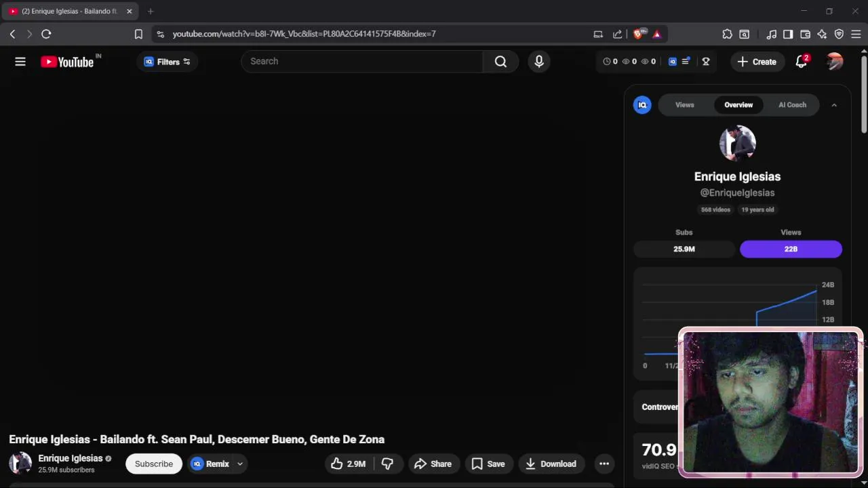
Task: Download the video
Action: coord(551,464)
